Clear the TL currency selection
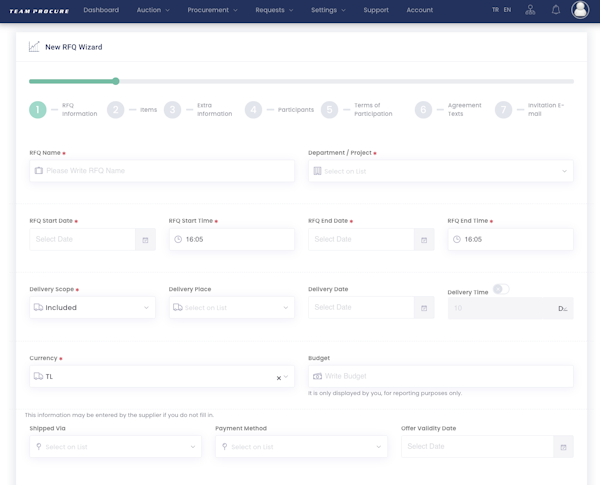 pyautogui.click(x=279, y=378)
